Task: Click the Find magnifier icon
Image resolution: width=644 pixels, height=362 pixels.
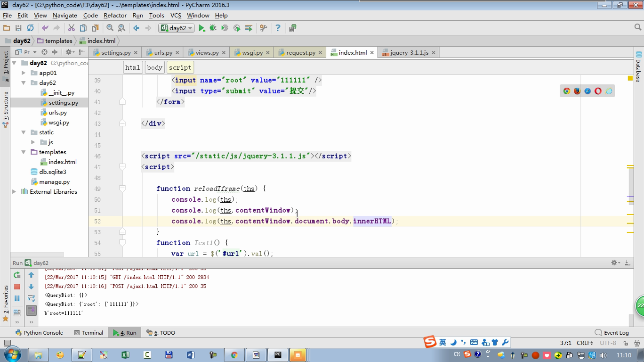Action: [x=110, y=28]
